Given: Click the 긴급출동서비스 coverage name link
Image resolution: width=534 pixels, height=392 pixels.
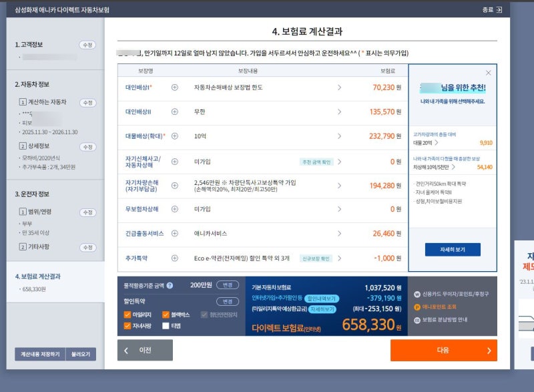Looking at the screenshot, I should [144, 233].
